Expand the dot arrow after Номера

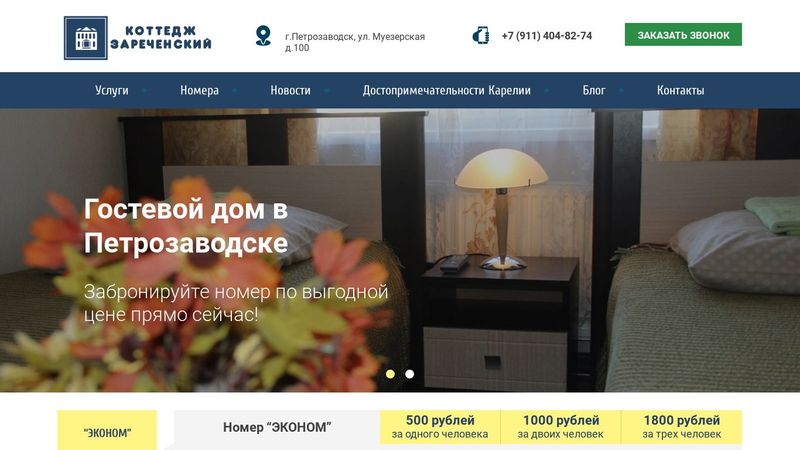(x=235, y=90)
